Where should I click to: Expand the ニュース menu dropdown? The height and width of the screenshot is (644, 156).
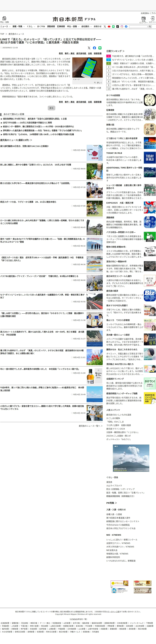click(x=5, y=27)
